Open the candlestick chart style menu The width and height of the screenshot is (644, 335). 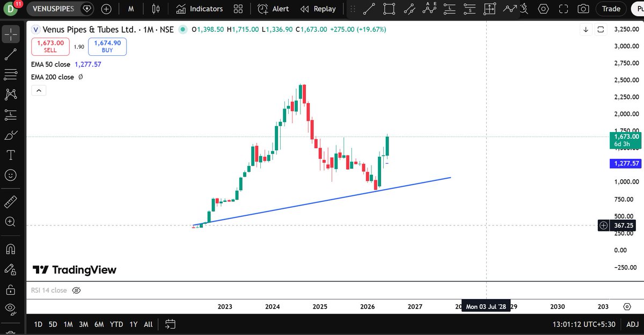(156, 9)
